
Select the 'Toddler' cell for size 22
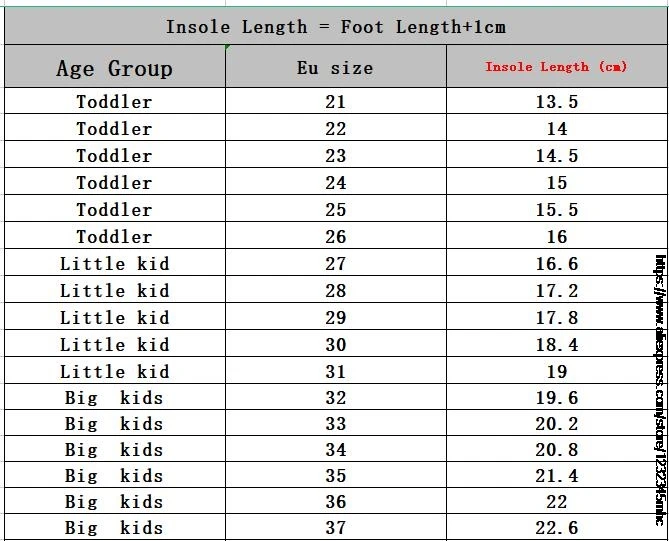click(x=115, y=127)
